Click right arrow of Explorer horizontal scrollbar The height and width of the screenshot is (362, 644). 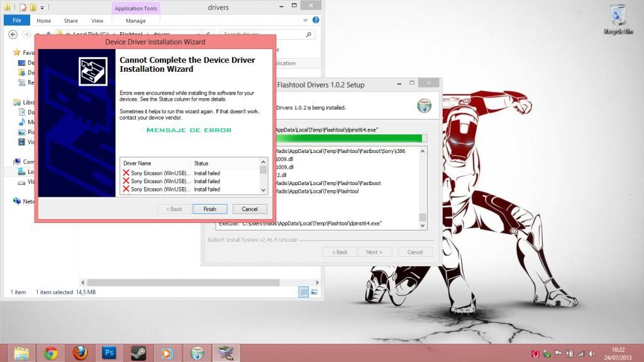[x=317, y=283]
